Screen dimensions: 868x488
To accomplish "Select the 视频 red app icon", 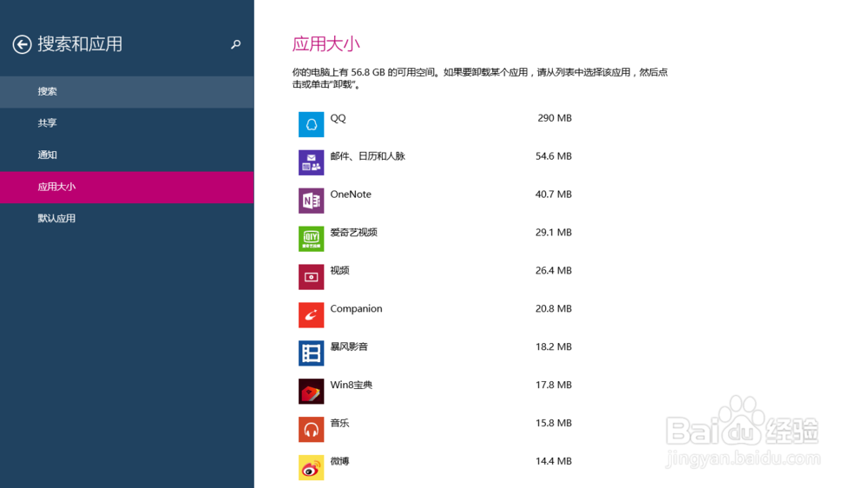I will click(311, 277).
